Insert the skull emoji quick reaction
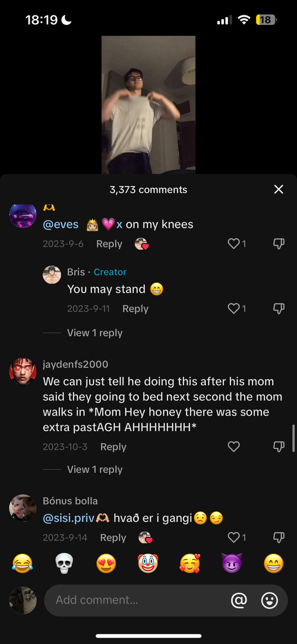 click(x=64, y=564)
